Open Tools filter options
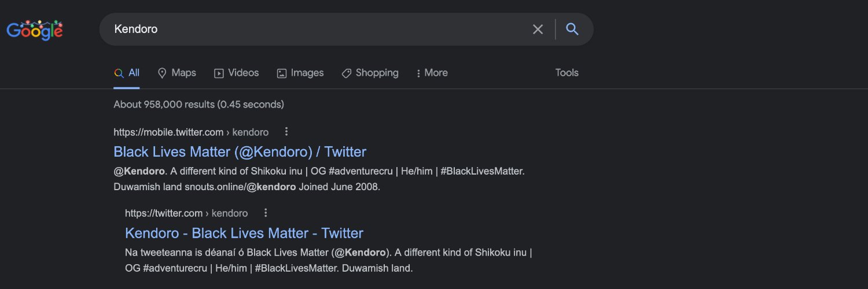The height and width of the screenshot is (289, 868). 567,73
